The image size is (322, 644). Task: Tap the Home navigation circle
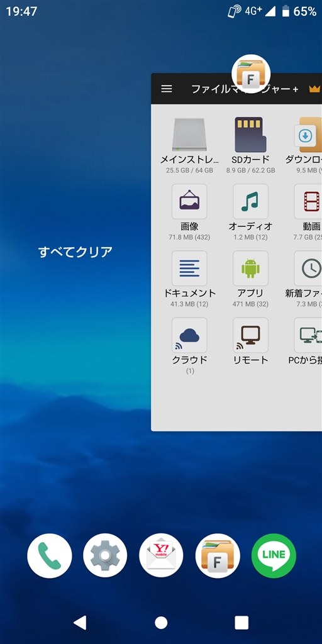tap(161, 623)
